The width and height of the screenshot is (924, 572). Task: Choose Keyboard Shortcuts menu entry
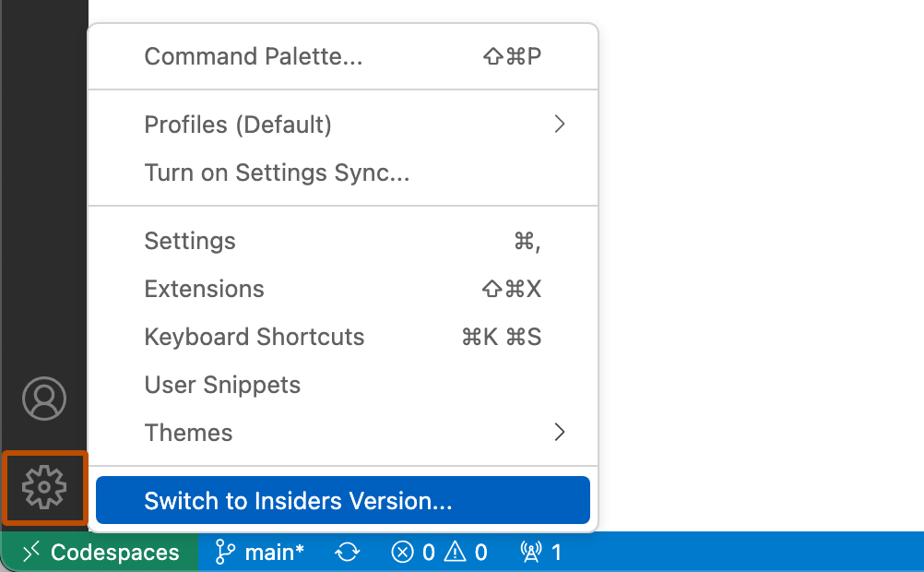(254, 337)
